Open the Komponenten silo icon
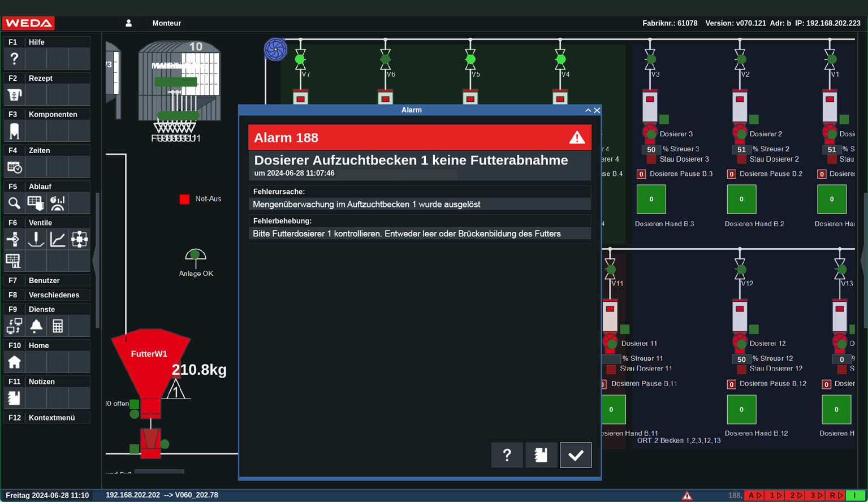 [14, 131]
